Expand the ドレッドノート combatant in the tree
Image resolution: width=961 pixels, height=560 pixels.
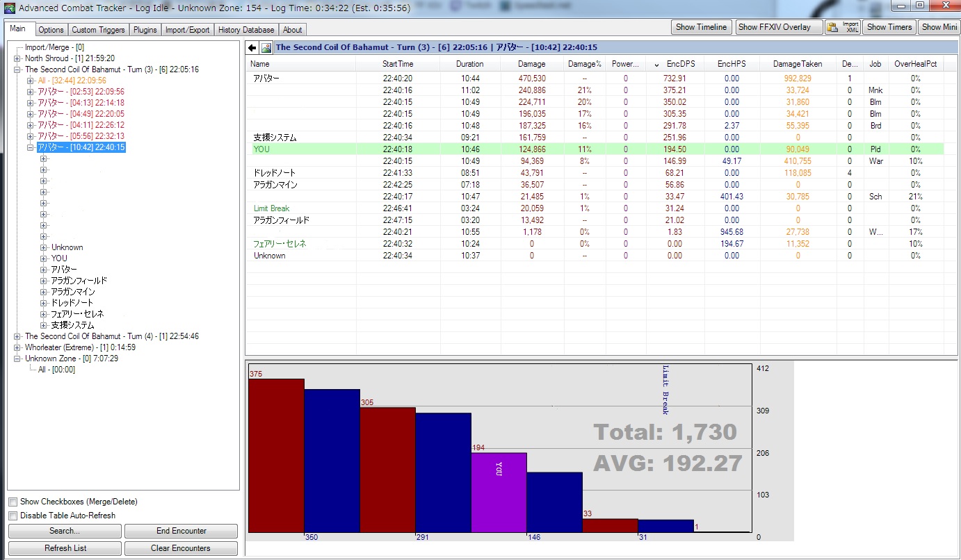pyautogui.click(x=44, y=303)
